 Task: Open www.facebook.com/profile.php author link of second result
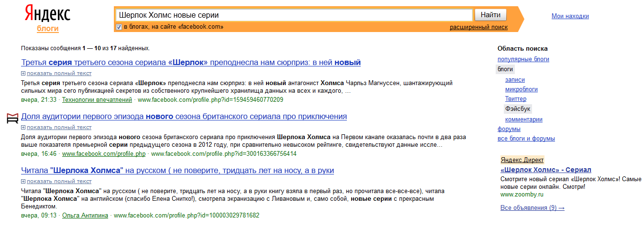104,154
